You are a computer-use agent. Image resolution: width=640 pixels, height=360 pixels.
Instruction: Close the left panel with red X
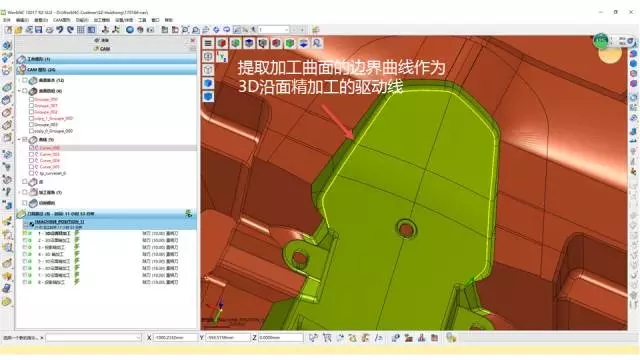193,40
